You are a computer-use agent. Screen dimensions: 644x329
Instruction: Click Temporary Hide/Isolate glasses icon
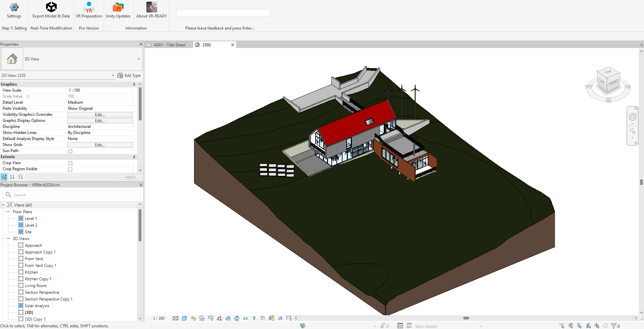pos(245,318)
